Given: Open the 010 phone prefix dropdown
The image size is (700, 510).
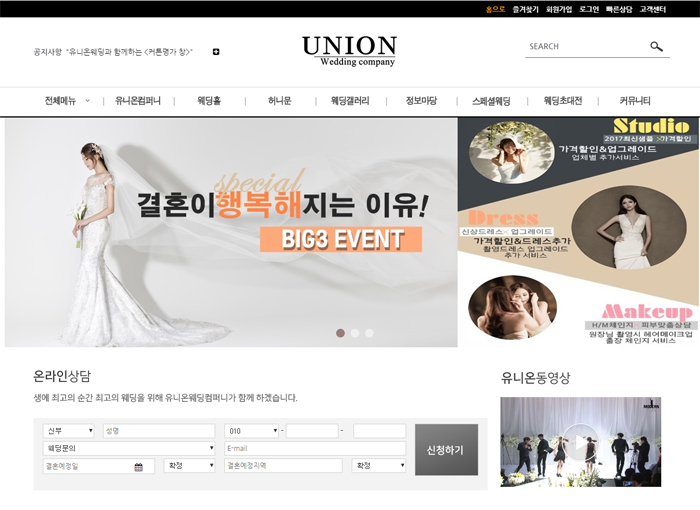Looking at the screenshot, I should coord(251,431).
